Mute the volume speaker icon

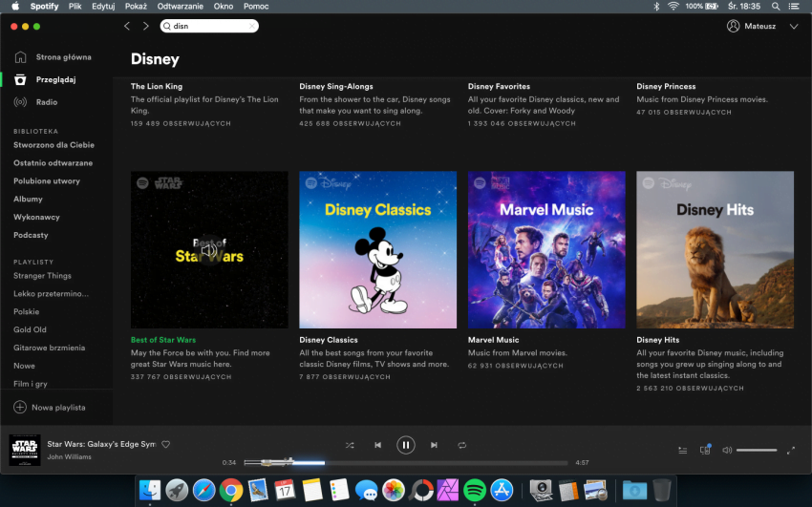tap(727, 450)
